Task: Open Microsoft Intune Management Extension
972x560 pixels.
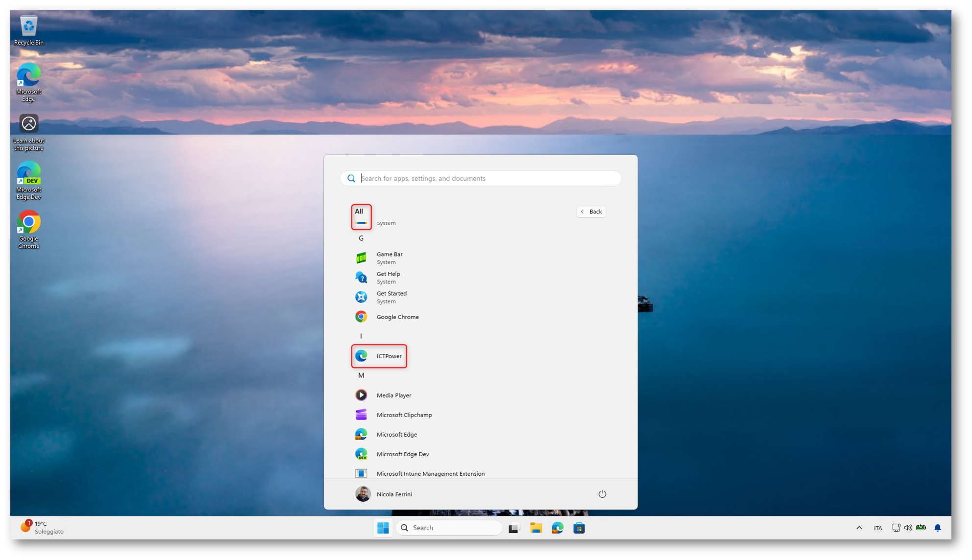Action: tap(430, 473)
